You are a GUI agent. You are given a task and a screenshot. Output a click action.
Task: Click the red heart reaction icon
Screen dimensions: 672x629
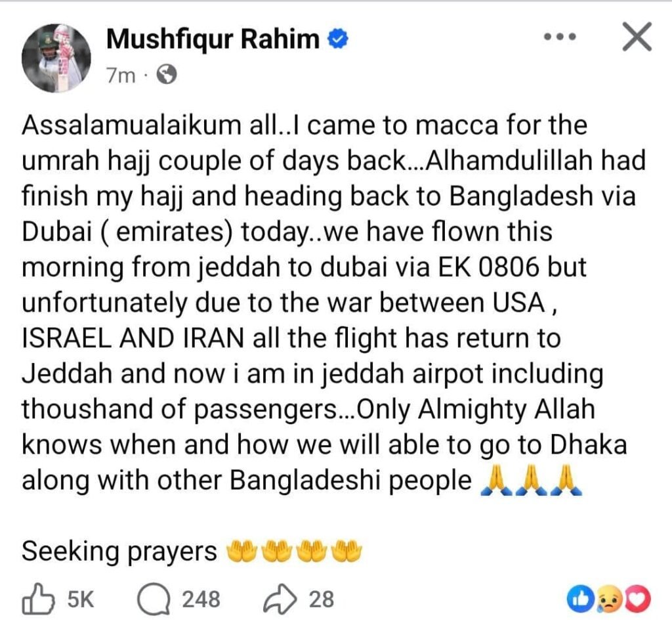pyautogui.click(x=638, y=599)
